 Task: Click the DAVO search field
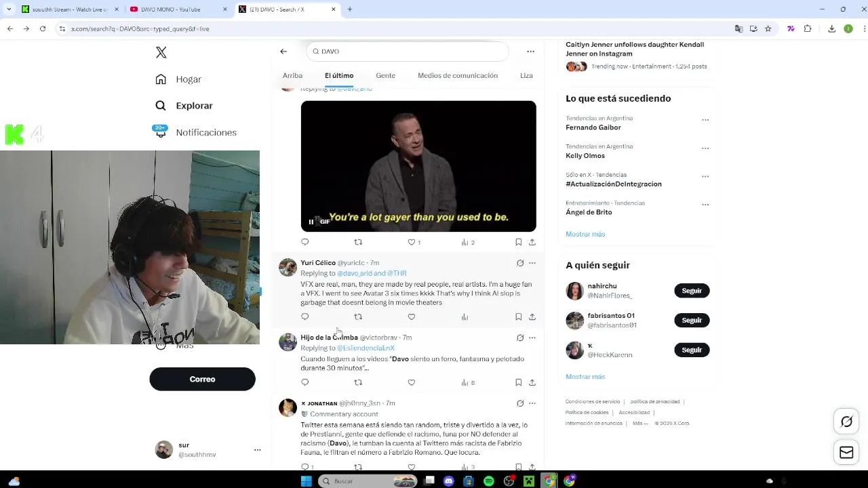[x=408, y=52]
